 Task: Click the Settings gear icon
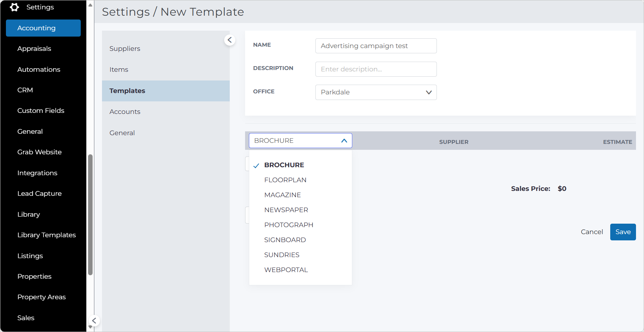pyautogui.click(x=14, y=7)
